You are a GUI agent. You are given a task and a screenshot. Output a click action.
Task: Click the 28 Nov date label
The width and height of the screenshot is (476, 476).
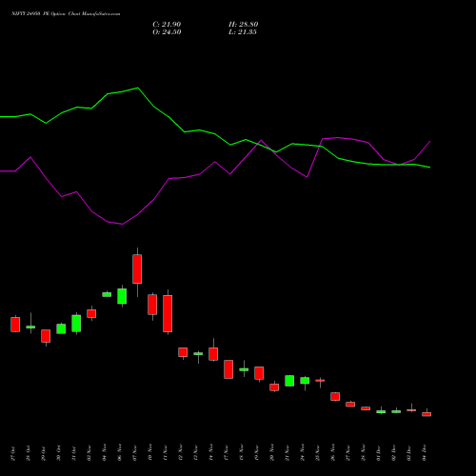pos(364,453)
